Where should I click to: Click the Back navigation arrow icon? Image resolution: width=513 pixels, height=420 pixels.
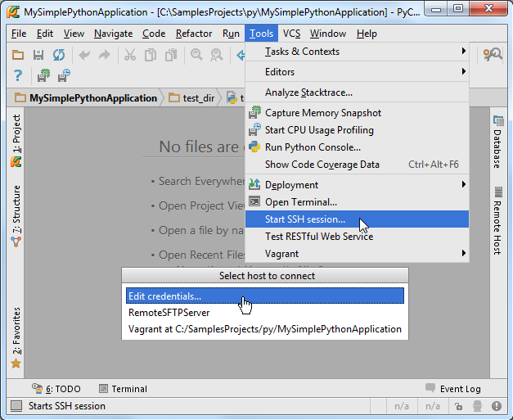tap(241, 55)
